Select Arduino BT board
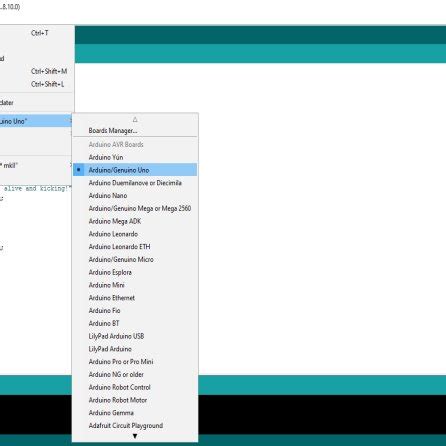 [135, 323]
